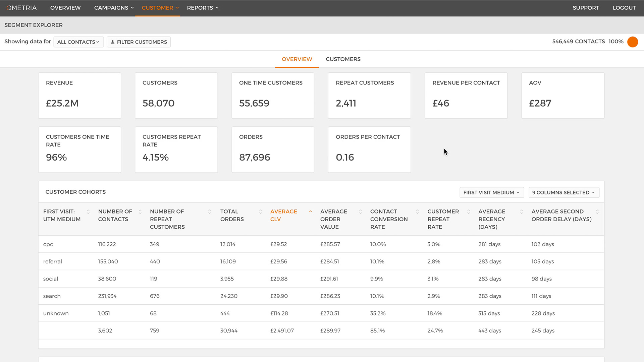Click the Ometria logo
The width and height of the screenshot is (644, 362).
click(x=22, y=8)
